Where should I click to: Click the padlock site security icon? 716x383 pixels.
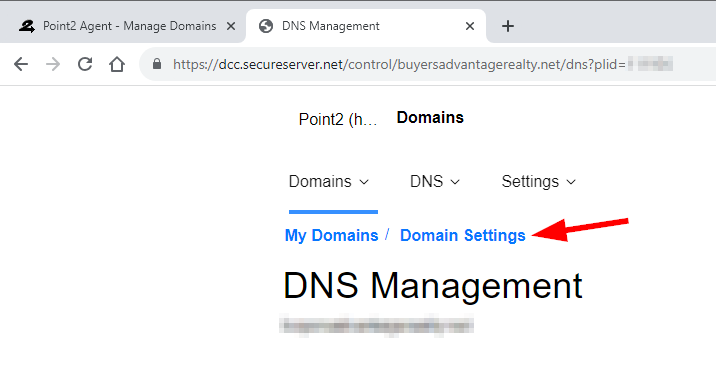(157, 64)
